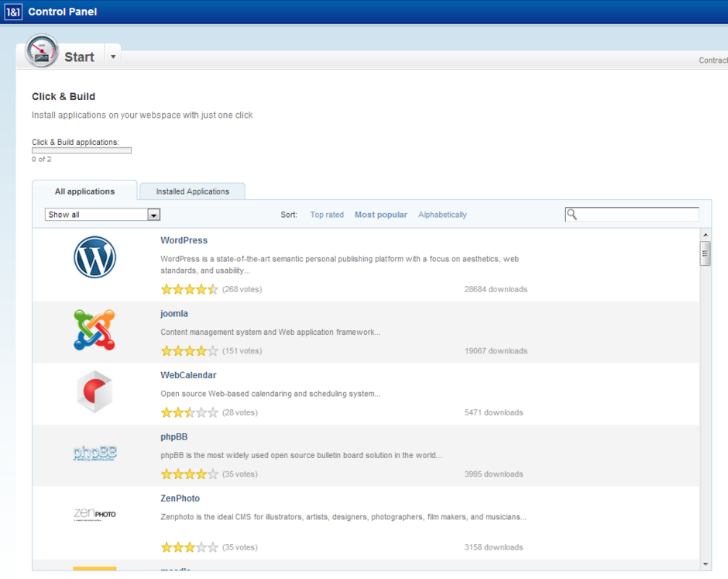The width and height of the screenshot is (728, 579).
Task: Click the Click & Build applications progress bar
Action: 82,150
